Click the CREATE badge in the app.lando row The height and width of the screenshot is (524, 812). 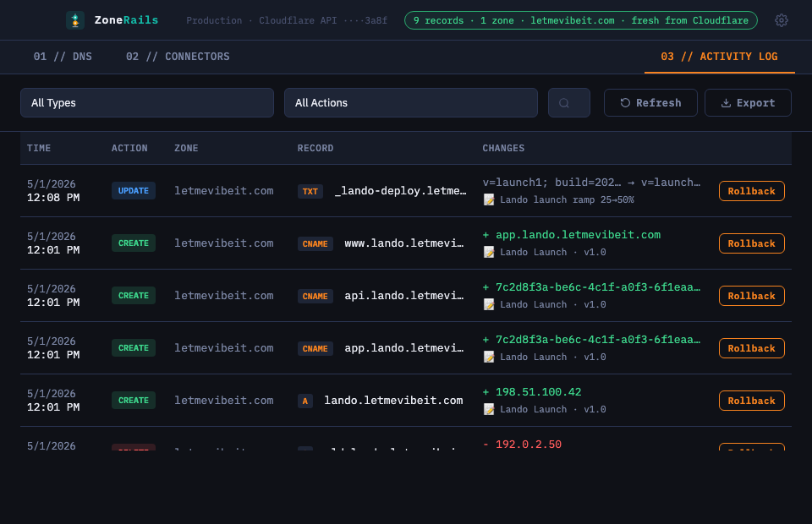coord(133,347)
